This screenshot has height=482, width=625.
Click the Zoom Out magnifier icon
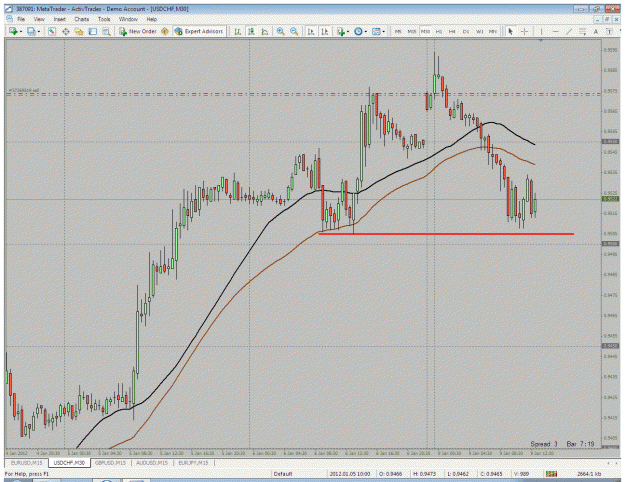pos(294,31)
